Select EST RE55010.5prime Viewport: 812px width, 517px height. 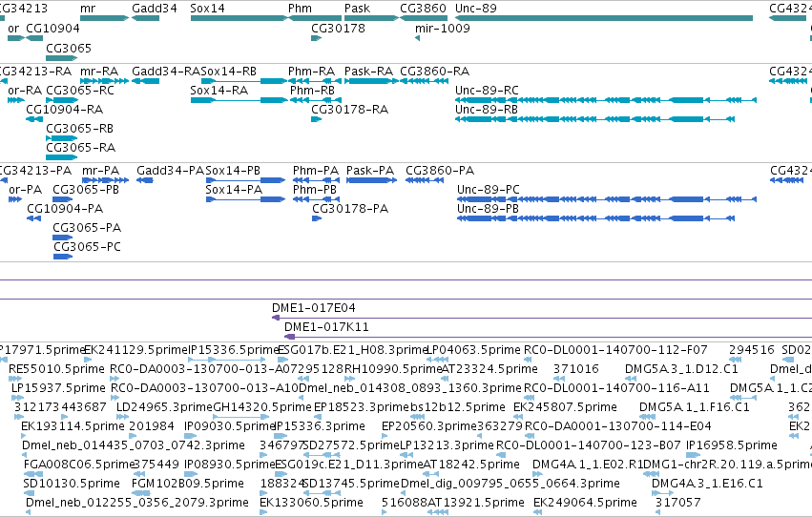[15, 379]
